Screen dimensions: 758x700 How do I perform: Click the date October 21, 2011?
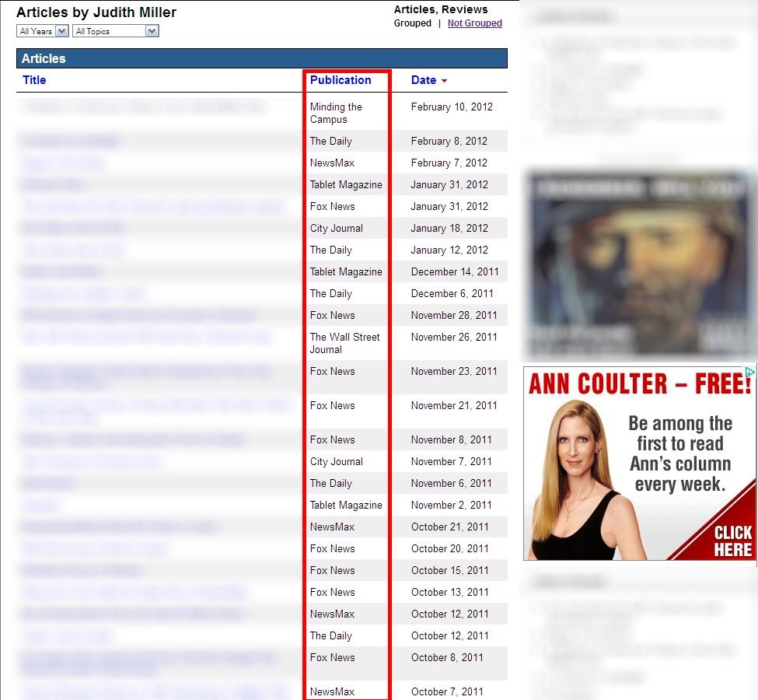pyautogui.click(x=450, y=527)
